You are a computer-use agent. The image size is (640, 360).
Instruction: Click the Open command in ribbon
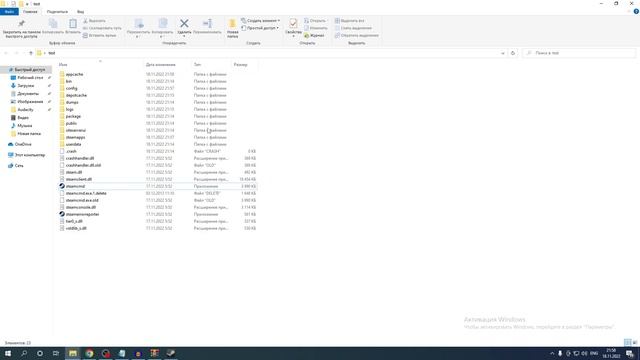click(315, 21)
